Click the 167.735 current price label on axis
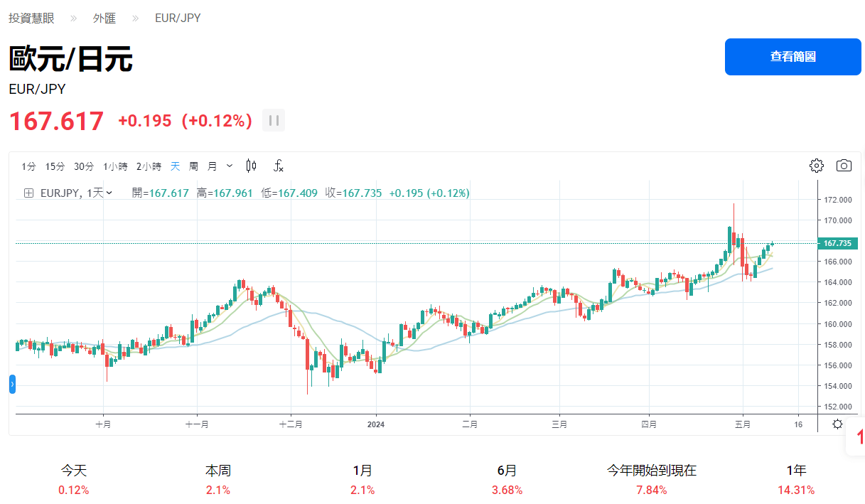The width and height of the screenshot is (865, 504). click(837, 243)
